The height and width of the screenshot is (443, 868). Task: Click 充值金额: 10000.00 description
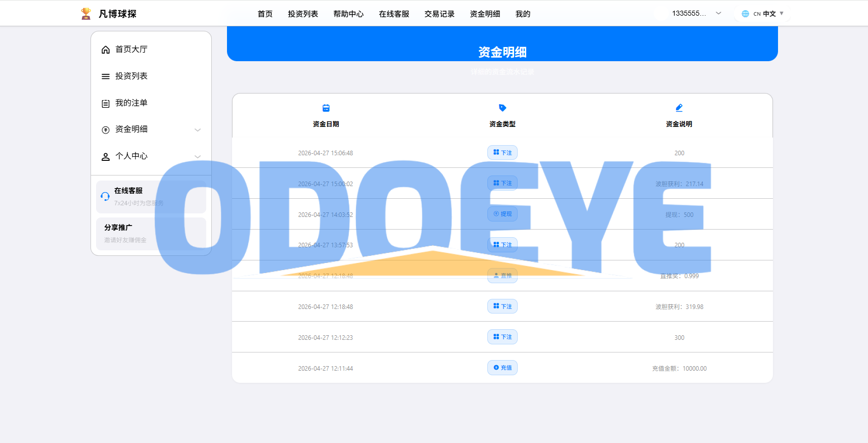pyautogui.click(x=679, y=369)
